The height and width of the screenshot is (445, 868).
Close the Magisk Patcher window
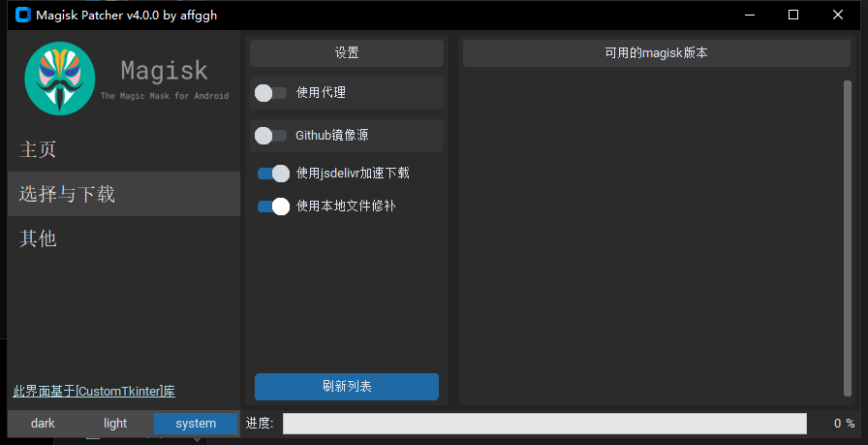(x=838, y=15)
